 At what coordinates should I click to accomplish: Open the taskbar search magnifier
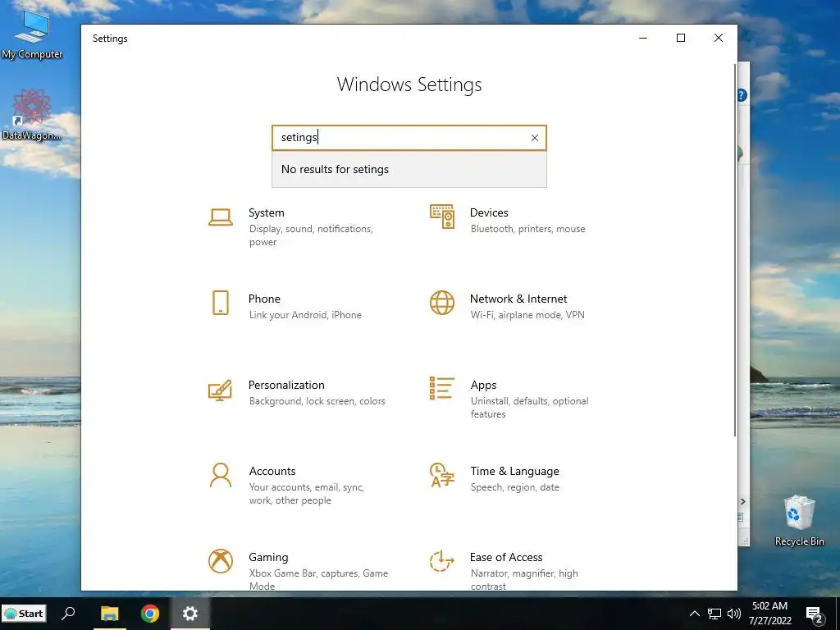click(69, 613)
